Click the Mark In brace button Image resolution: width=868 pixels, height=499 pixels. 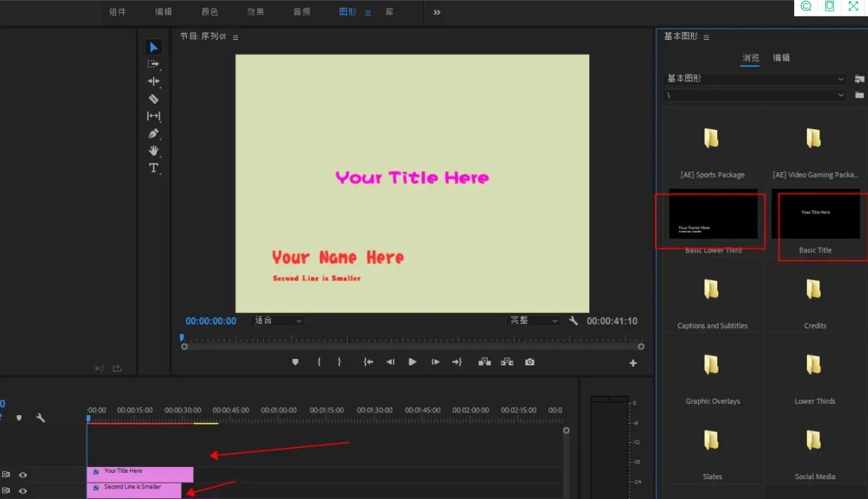click(319, 362)
